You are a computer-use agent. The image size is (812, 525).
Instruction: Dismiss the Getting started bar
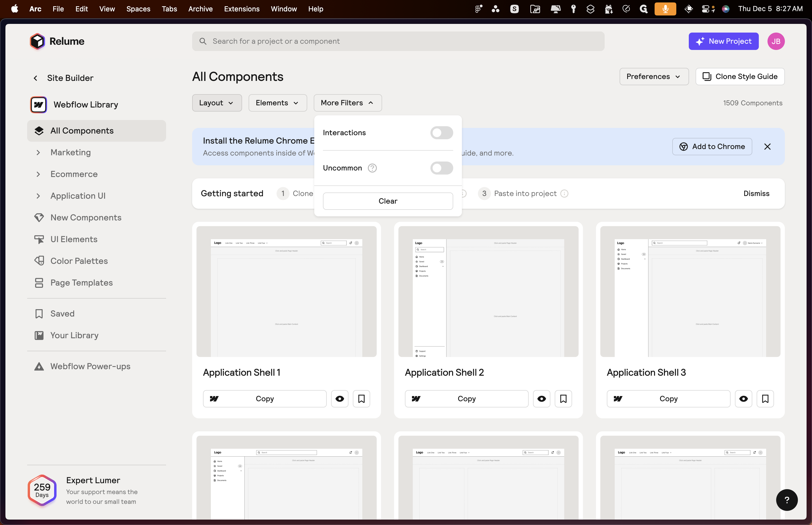[x=756, y=194]
